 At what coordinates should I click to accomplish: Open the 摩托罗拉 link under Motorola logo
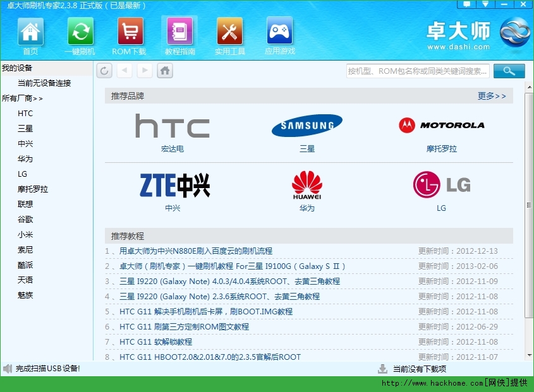pos(442,149)
